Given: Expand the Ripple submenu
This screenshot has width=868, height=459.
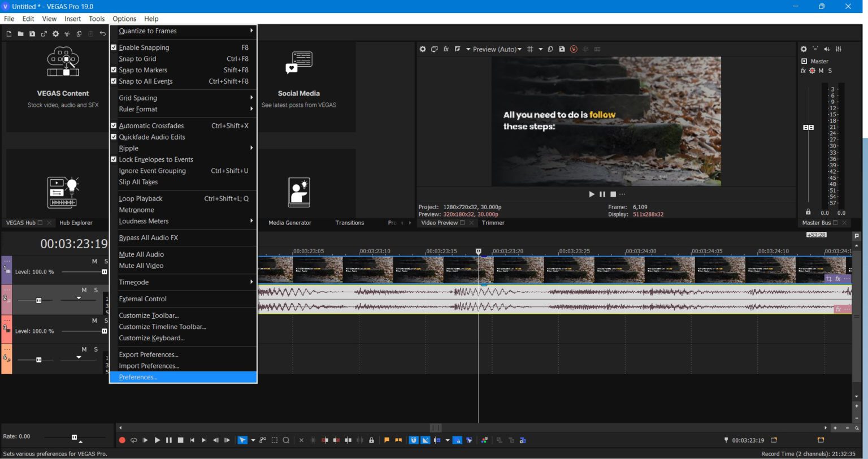Looking at the screenshot, I should pos(184,148).
